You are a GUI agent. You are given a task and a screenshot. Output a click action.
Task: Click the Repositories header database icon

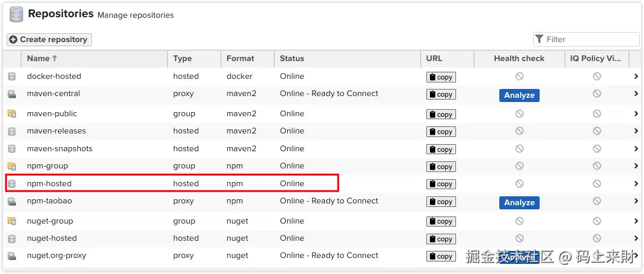(16, 14)
